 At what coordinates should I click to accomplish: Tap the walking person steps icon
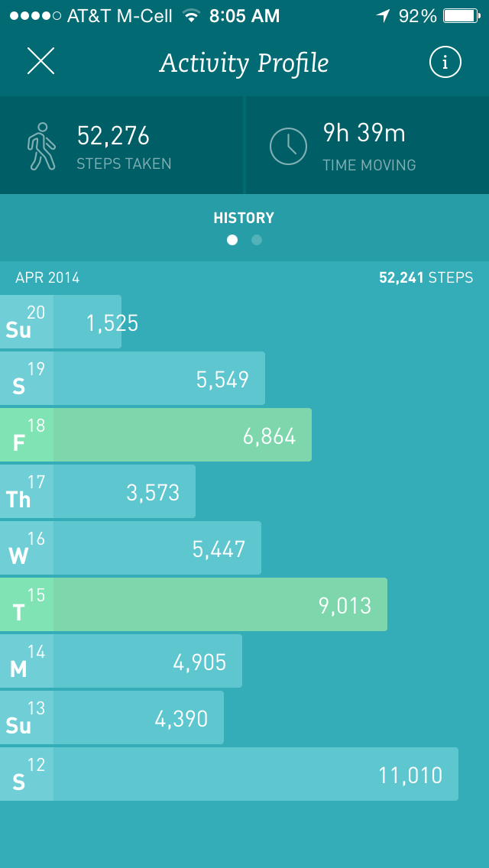point(42,146)
